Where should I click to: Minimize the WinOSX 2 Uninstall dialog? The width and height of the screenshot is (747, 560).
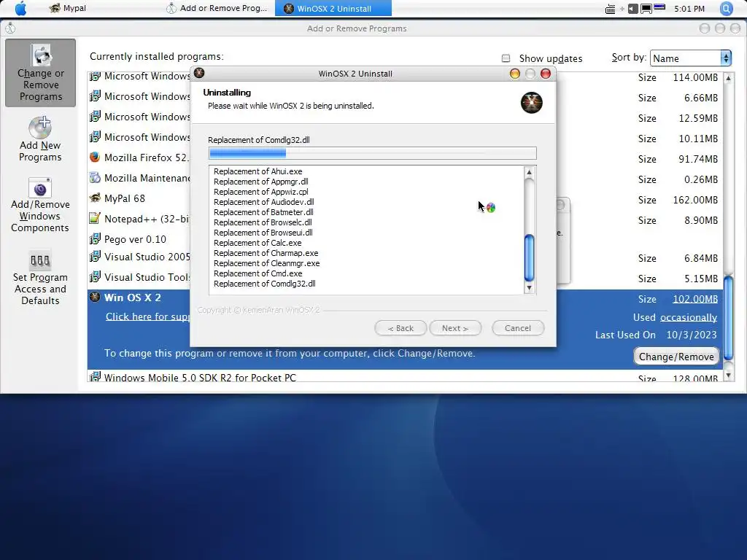[514, 74]
